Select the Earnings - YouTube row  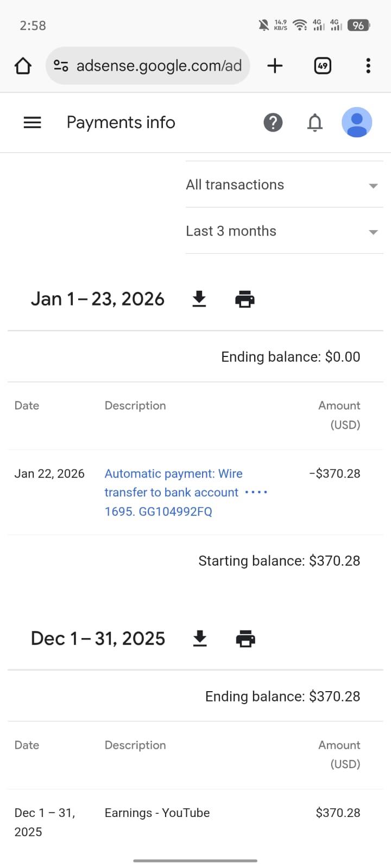[157, 813]
